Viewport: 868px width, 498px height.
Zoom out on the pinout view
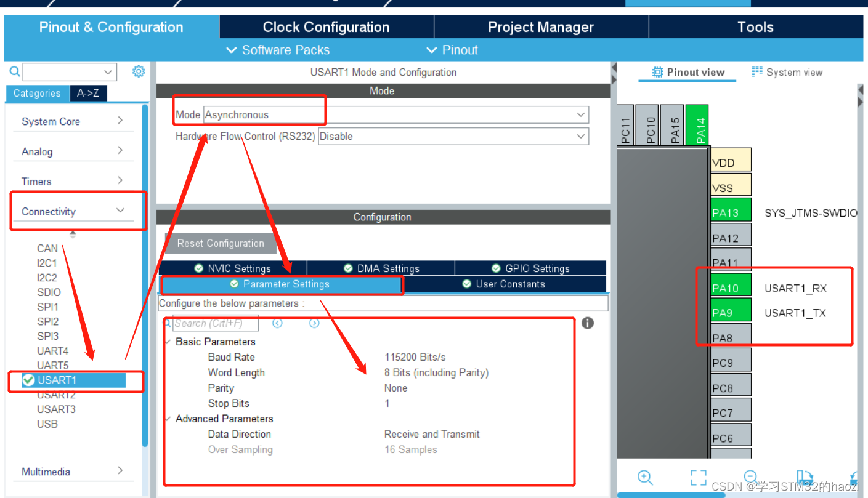[x=750, y=476]
